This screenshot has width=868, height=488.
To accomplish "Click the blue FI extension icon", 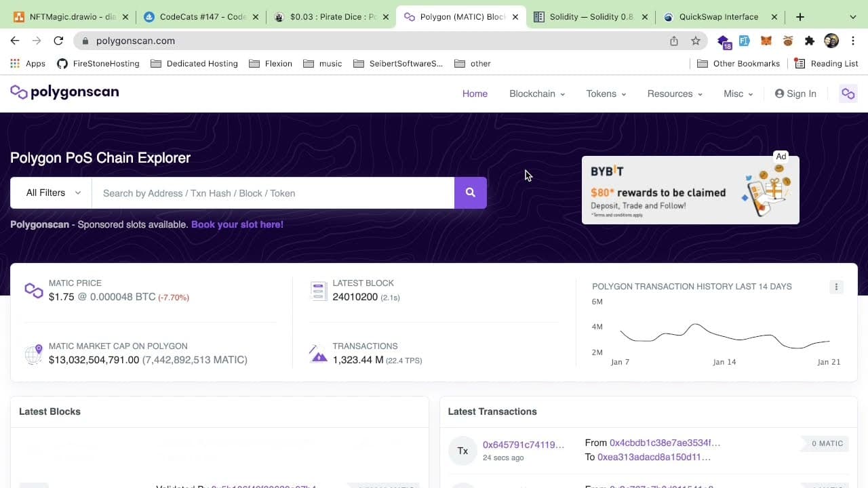I will tap(745, 41).
